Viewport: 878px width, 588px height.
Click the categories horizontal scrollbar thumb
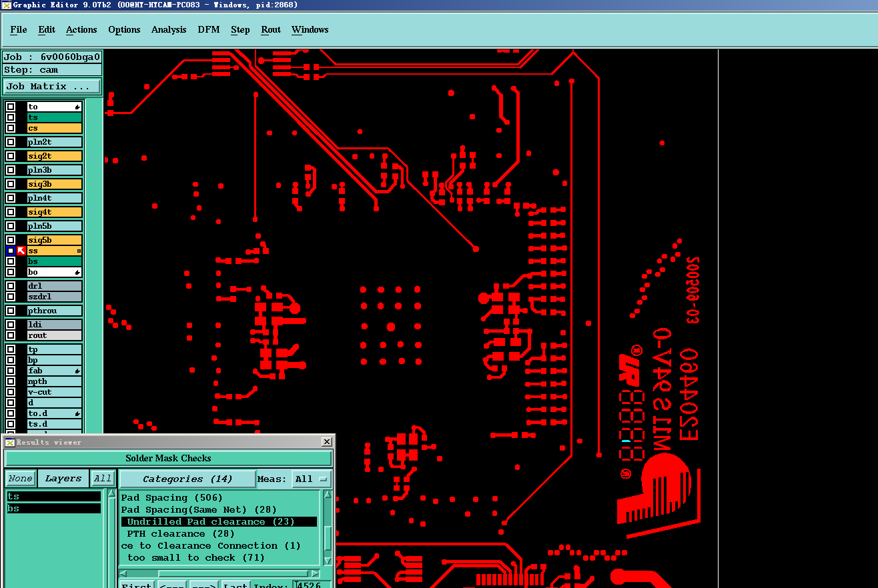233,573
